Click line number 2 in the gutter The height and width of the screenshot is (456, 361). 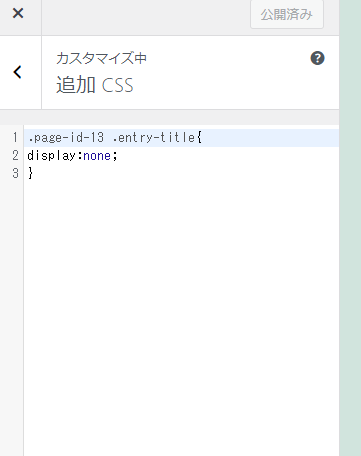pyautogui.click(x=15, y=155)
